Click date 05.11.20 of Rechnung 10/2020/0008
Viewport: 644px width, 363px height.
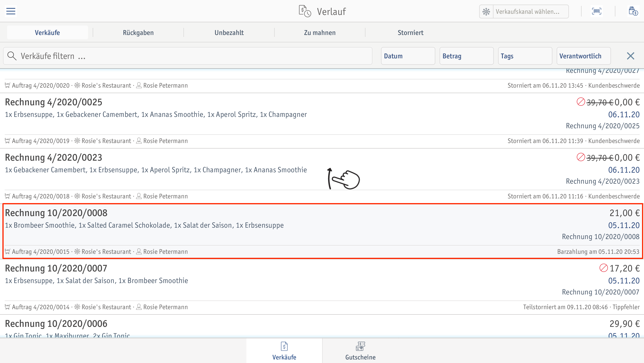[x=624, y=225]
